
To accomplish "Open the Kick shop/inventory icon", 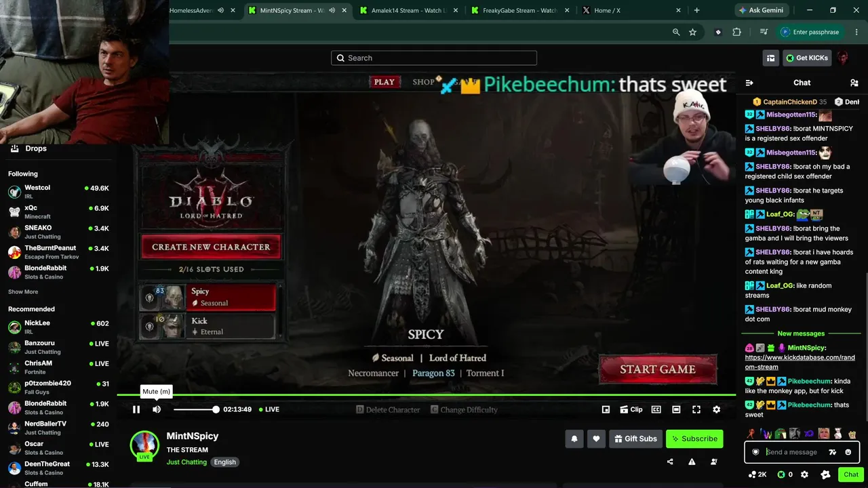I will pos(770,58).
